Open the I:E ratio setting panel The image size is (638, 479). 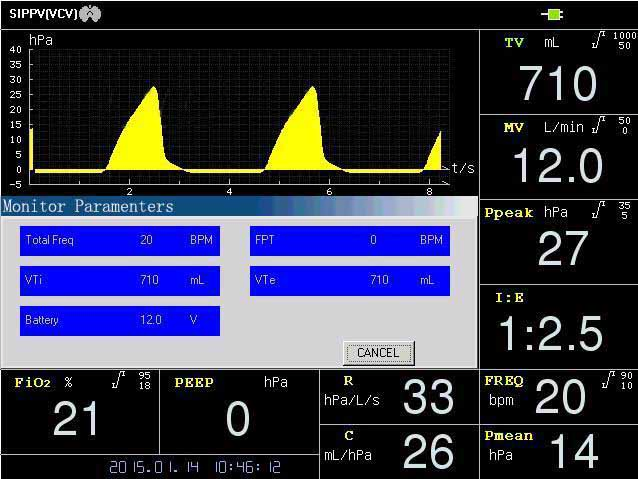click(558, 326)
